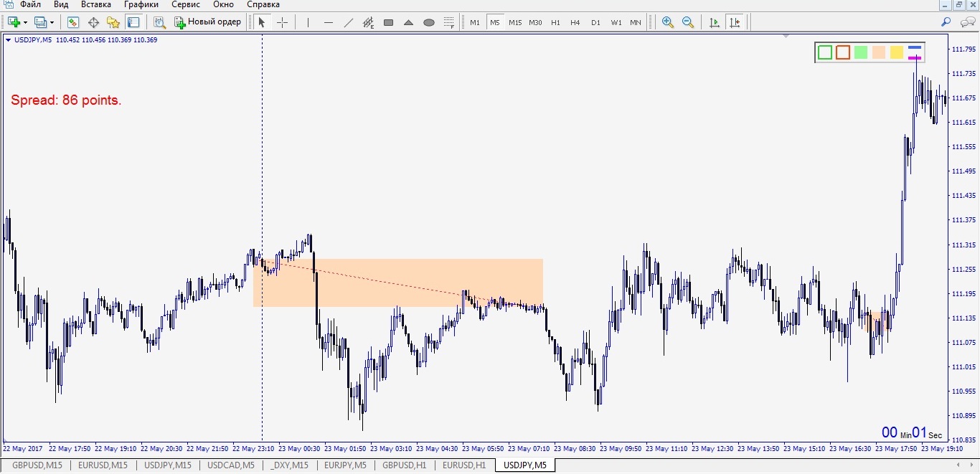Click the zoom out magnifier icon

point(688,22)
